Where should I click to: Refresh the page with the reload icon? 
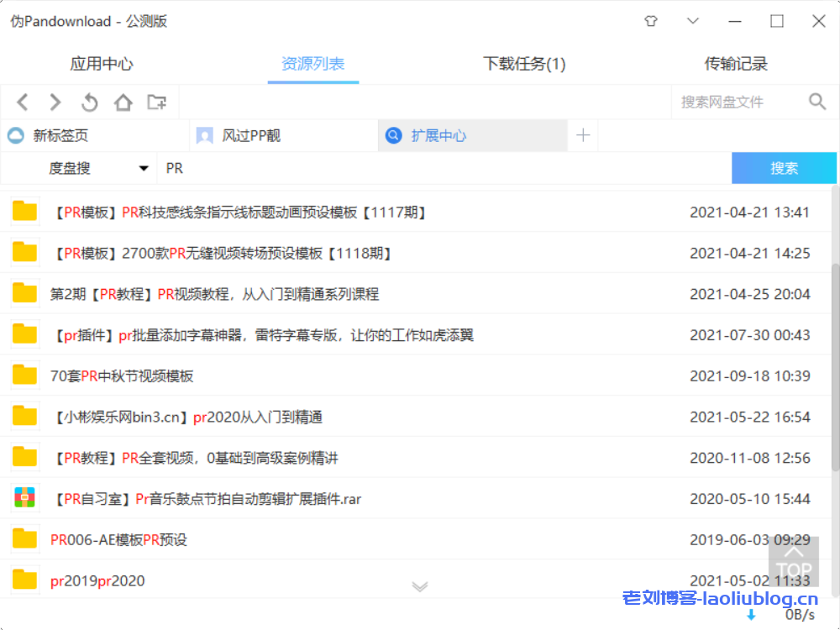pos(89,102)
